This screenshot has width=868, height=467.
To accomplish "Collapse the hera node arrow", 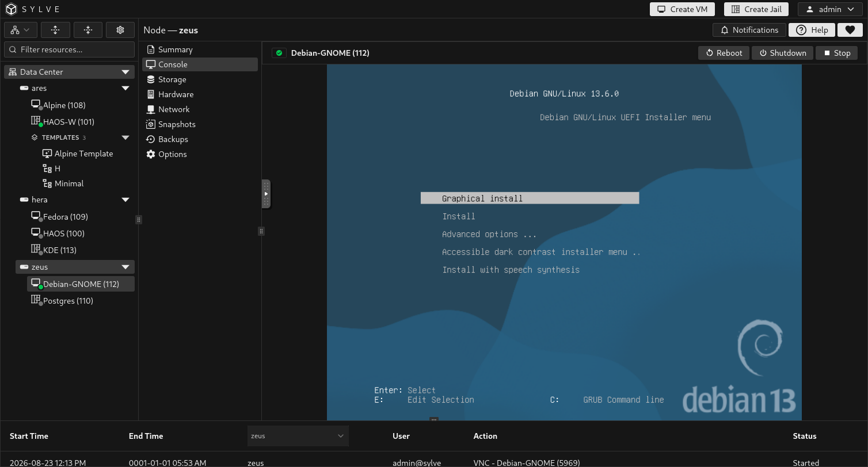I will coord(125,200).
